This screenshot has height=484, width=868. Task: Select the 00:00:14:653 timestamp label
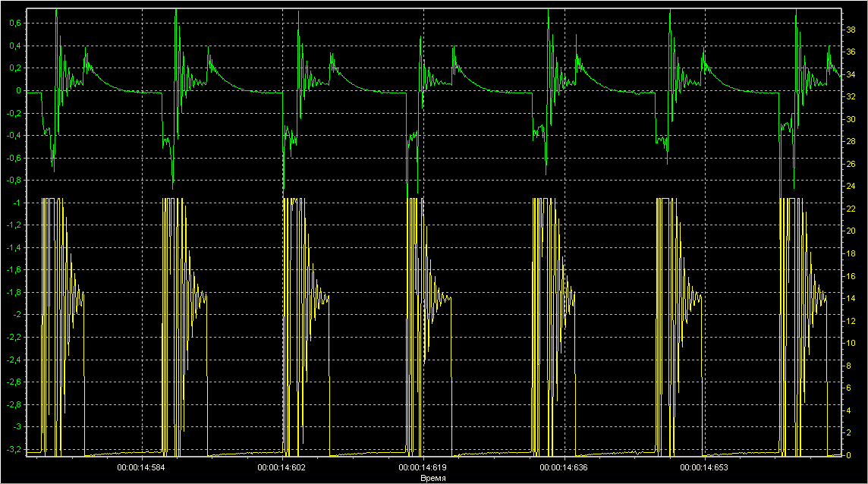704,468
